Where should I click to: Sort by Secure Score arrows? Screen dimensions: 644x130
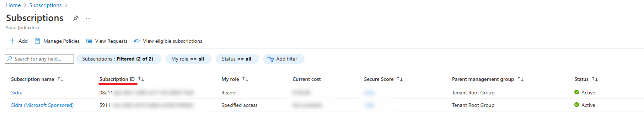pyautogui.click(x=400, y=79)
